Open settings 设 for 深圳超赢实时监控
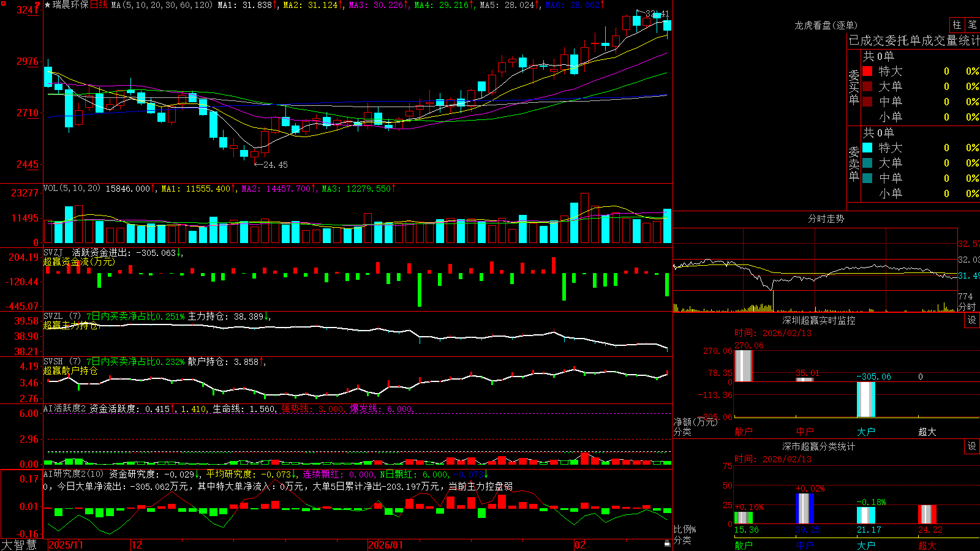Image resolution: width=980 pixels, height=551 pixels. [x=972, y=320]
